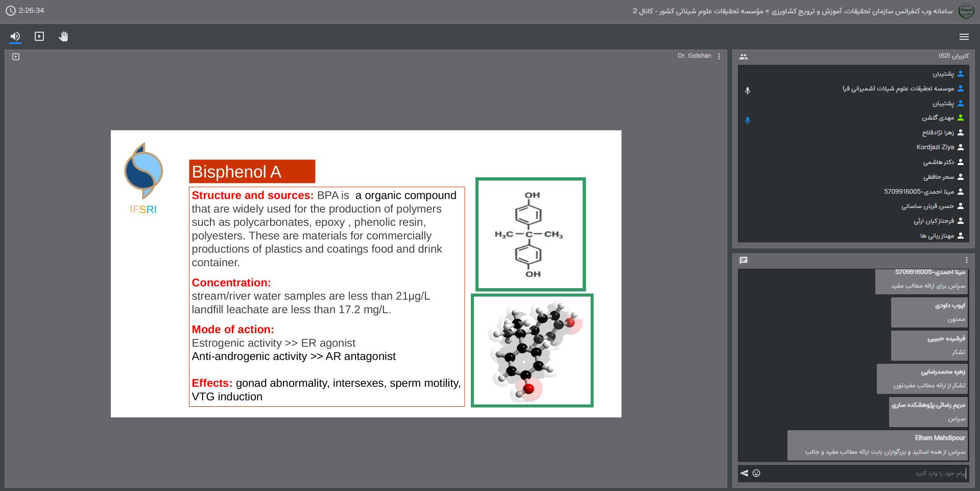
Task: Click the Bisphenol A slide
Action: coord(366,273)
